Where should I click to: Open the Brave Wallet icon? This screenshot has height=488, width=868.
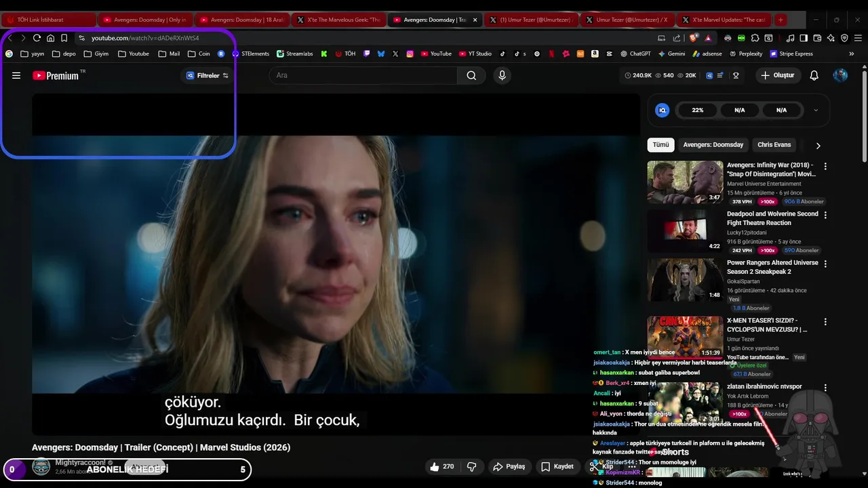point(817,38)
